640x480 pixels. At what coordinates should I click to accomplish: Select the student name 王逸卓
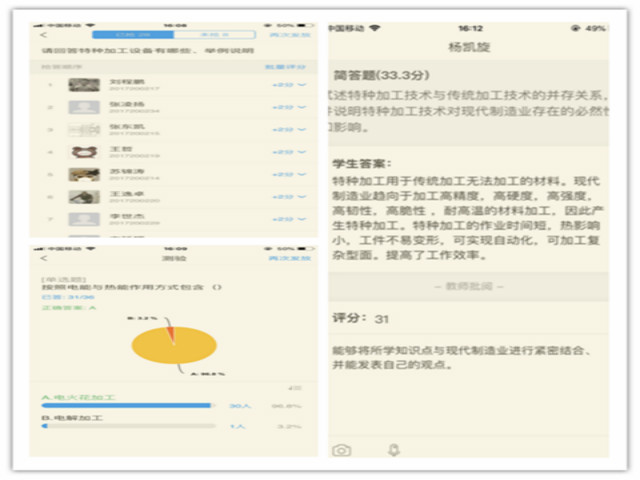pyautogui.click(x=127, y=193)
